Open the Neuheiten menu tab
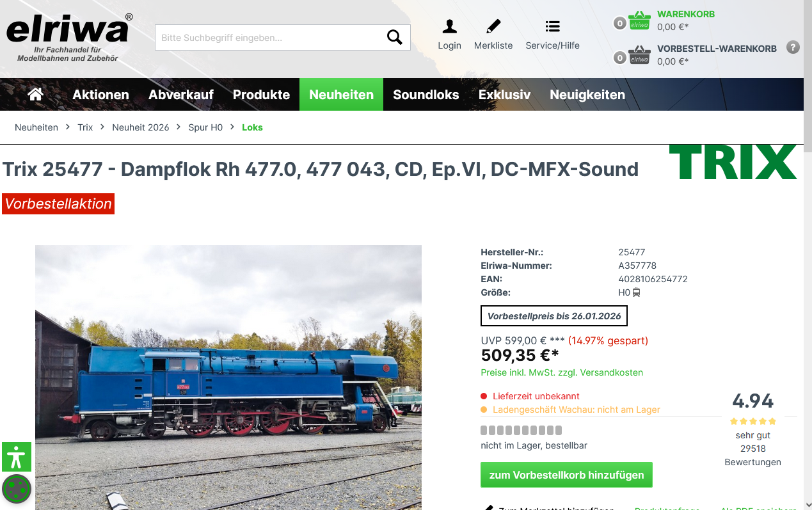The image size is (812, 510). click(341, 95)
